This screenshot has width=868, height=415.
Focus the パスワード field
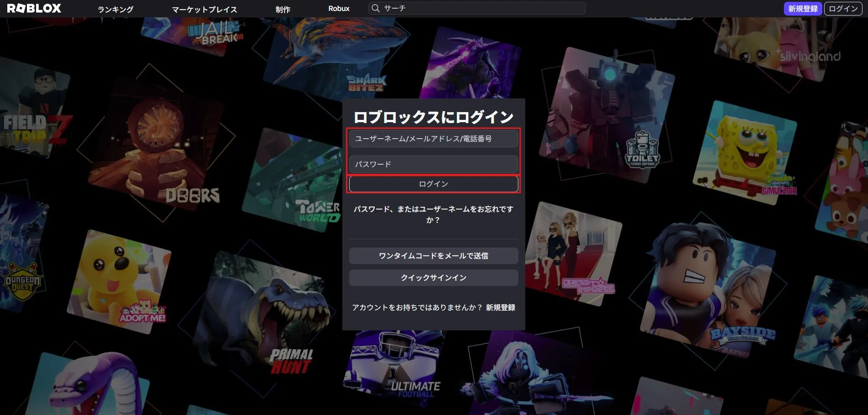click(433, 164)
